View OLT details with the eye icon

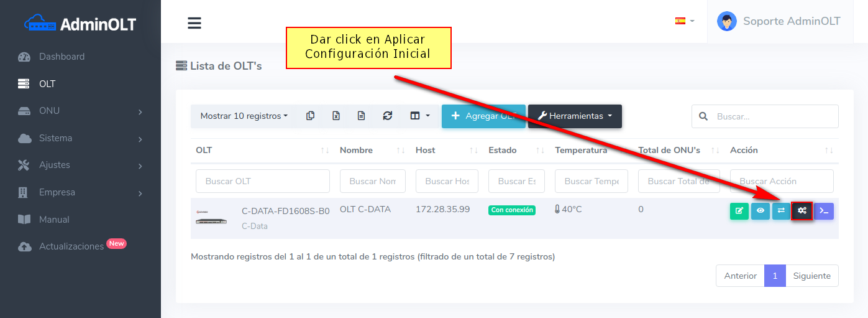pyautogui.click(x=760, y=211)
